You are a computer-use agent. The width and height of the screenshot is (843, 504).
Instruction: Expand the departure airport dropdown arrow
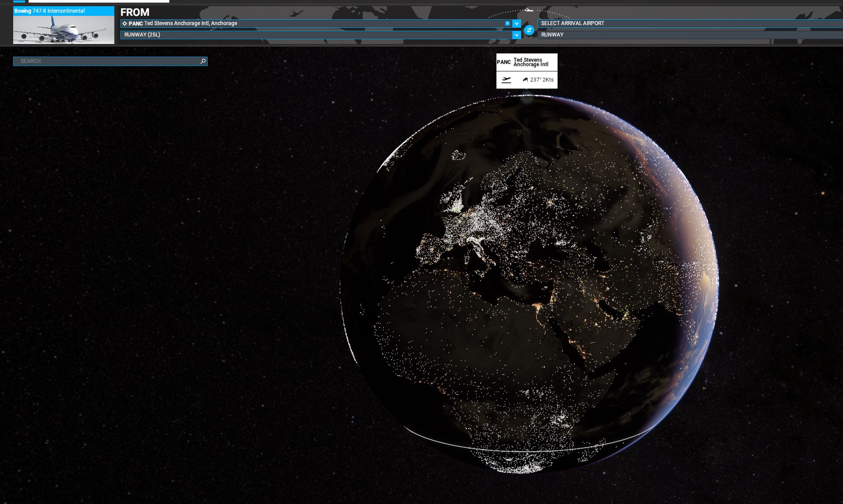point(517,23)
